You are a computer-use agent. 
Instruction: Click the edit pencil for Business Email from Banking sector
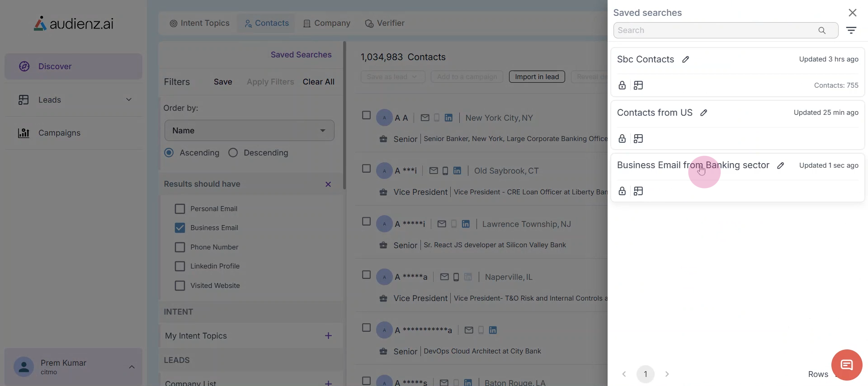point(780,166)
